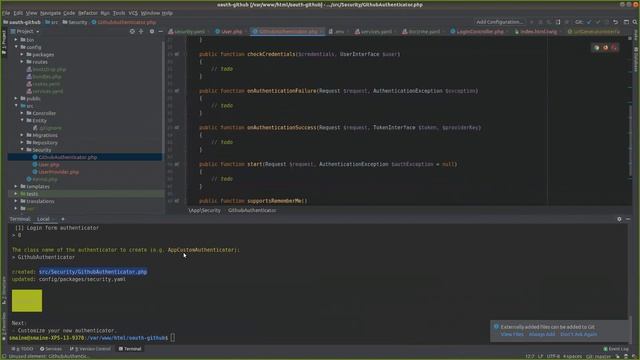The height and width of the screenshot is (360, 640).
Task: Open terminal panel gear settings
Action: (619, 219)
